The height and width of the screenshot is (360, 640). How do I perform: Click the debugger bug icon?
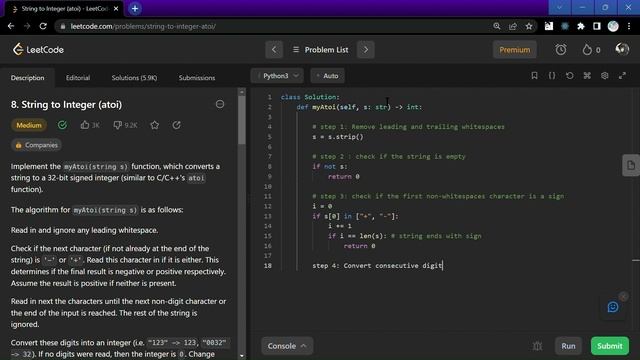pos(537,346)
